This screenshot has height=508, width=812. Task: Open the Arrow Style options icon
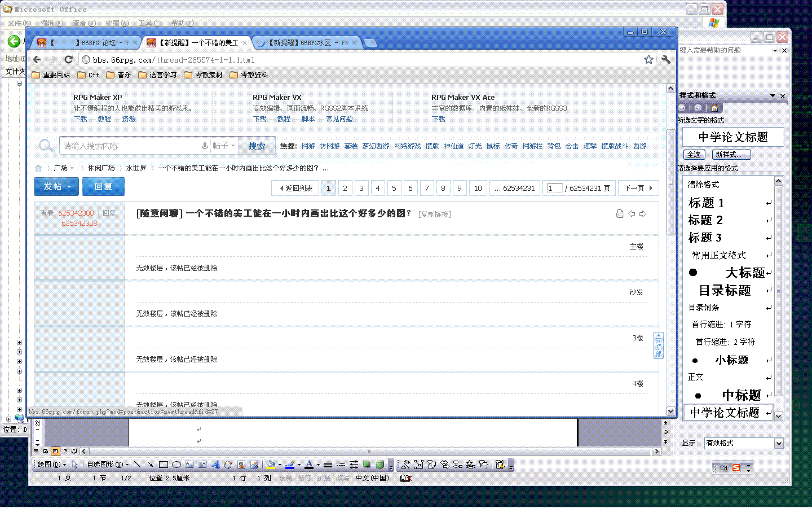tap(354, 465)
